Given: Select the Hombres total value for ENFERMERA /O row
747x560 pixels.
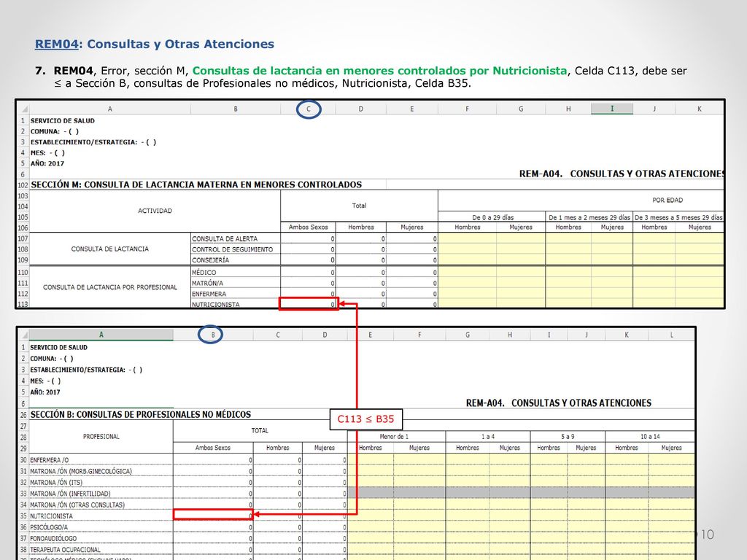Looking at the screenshot, I should 278,460.
